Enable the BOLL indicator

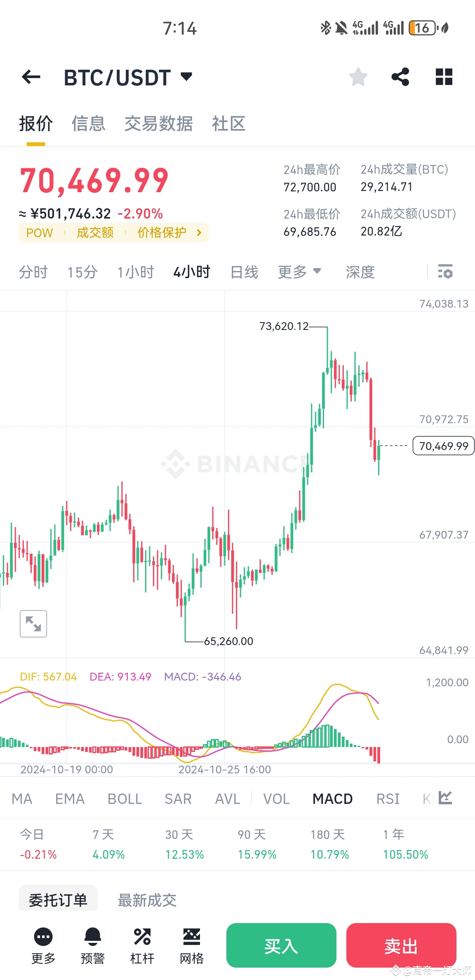[x=125, y=799]
